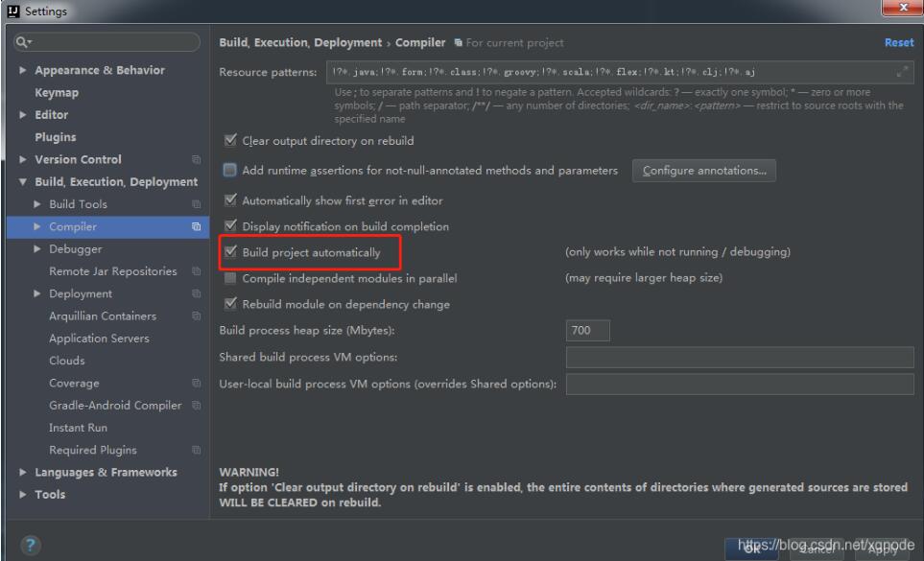Expand the Deployment node

coord(37,293)
